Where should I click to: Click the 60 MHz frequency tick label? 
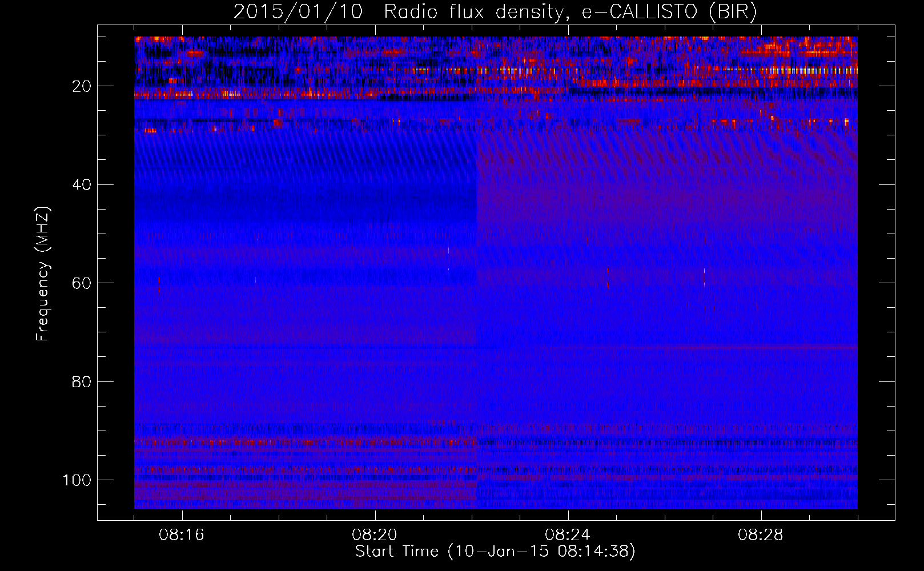click(x=82, y=283)
